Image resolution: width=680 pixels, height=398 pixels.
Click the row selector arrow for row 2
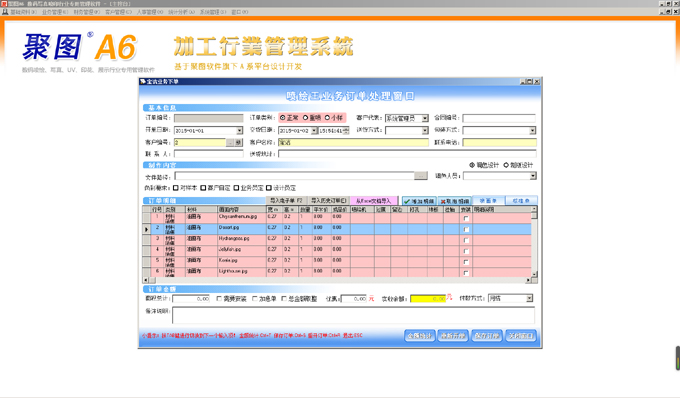(x=146, y=229)
